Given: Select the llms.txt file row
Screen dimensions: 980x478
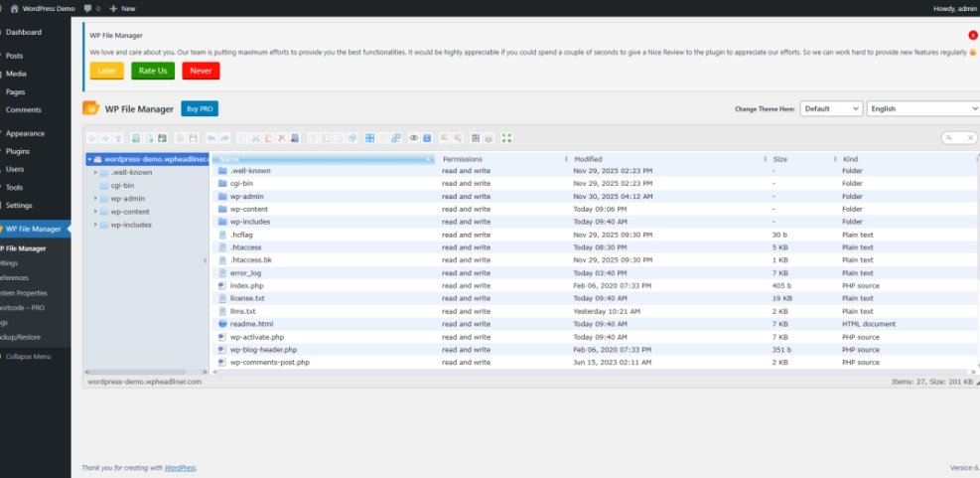Looking at the screenshot, I should [x=596, y=311].
